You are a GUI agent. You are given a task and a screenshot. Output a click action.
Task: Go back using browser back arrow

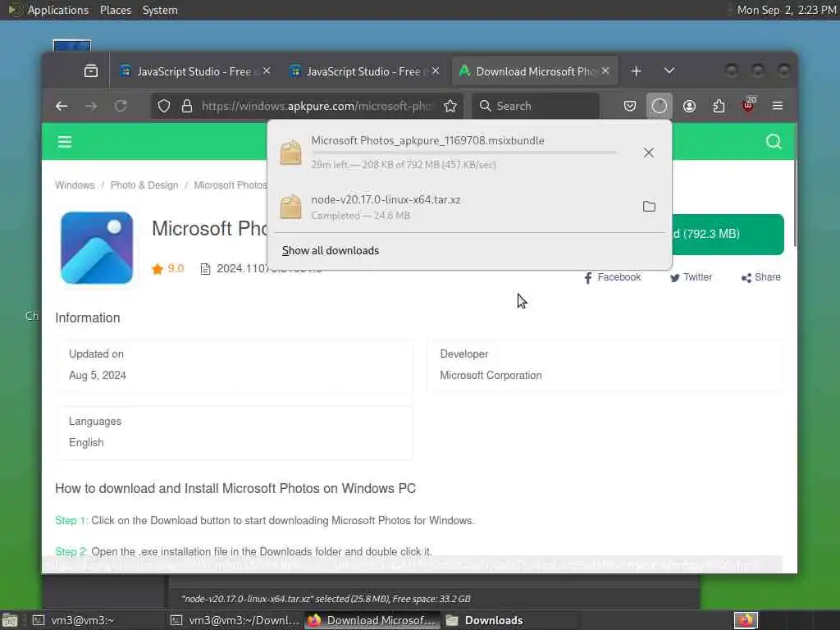click(x=62, y=106)
